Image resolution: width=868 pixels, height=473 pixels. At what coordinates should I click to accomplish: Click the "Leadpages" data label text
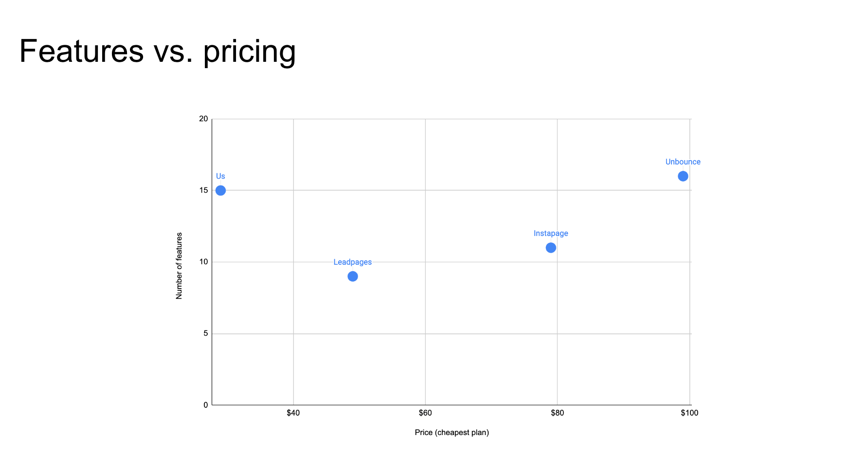pyautogui.click(x=352, y=262)
